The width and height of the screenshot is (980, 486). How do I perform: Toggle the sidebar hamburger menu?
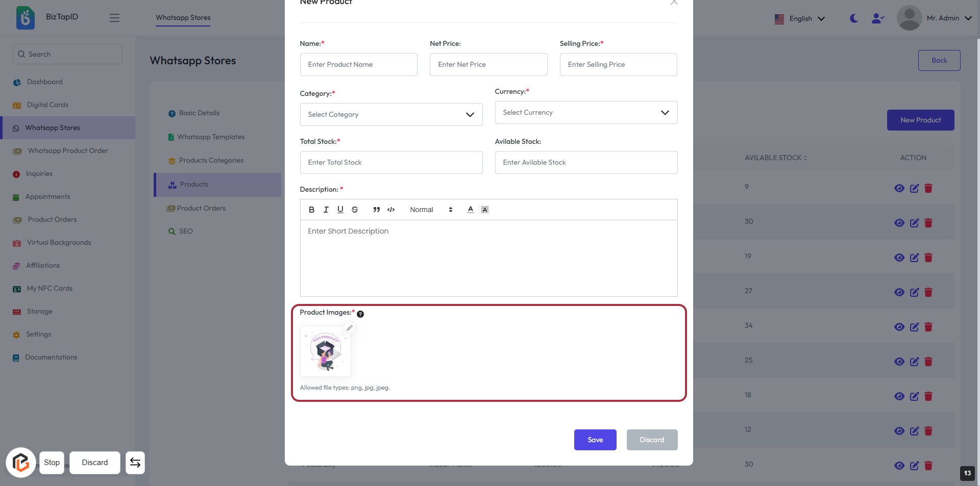(114, 18)
